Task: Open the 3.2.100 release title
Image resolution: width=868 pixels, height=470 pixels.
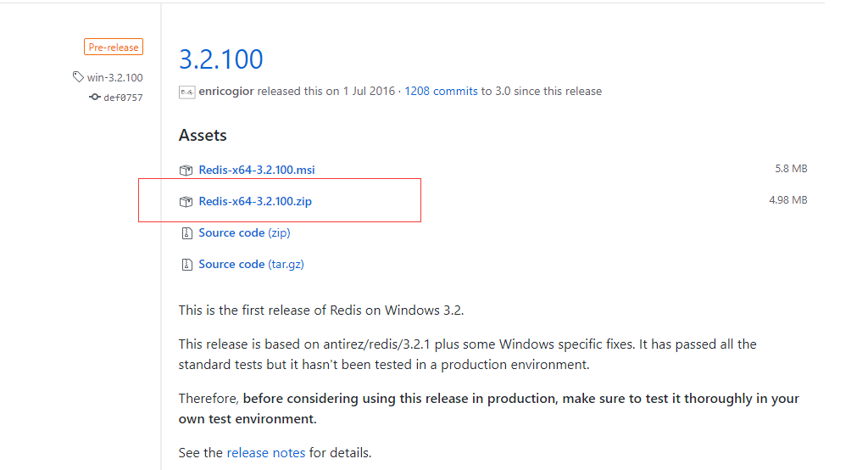Action: tap(220, 59)
